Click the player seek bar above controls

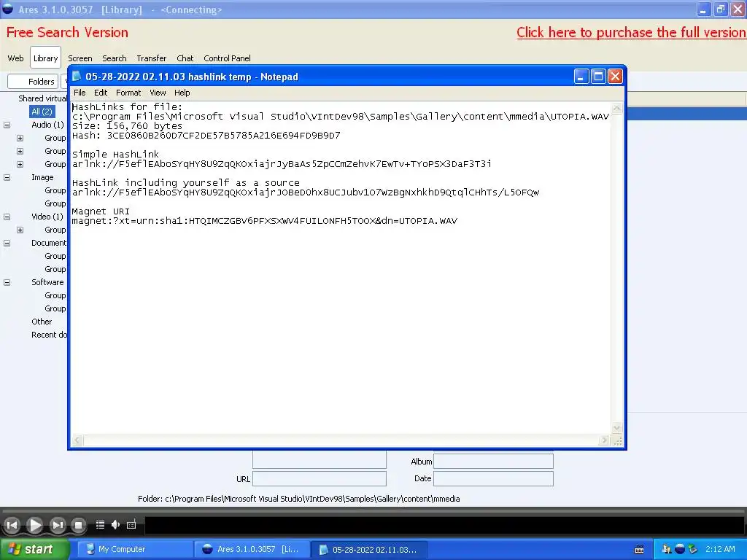point(373,511)
